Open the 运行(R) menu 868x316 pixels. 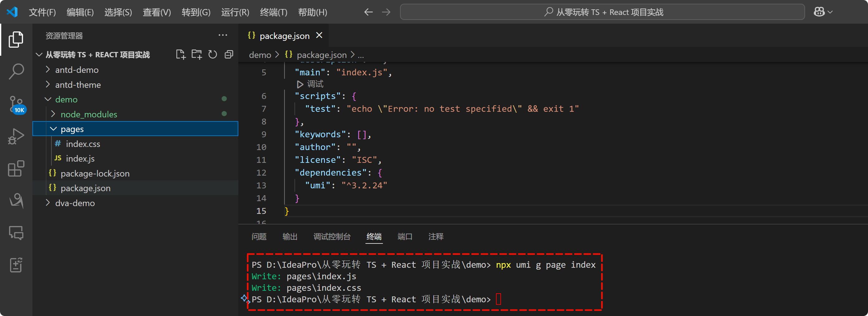[235, 12]
